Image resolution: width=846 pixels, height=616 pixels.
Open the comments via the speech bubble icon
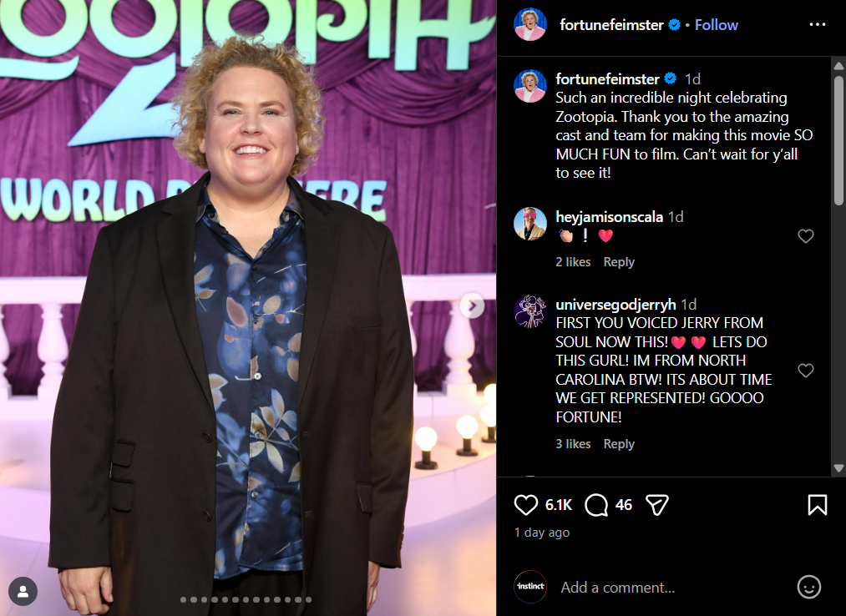[x=596, y=505]
